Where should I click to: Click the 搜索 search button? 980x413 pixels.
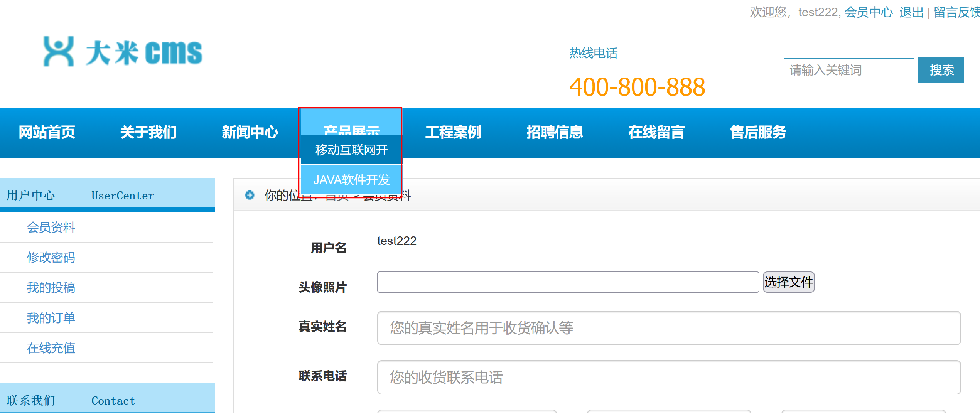point(941,70)
